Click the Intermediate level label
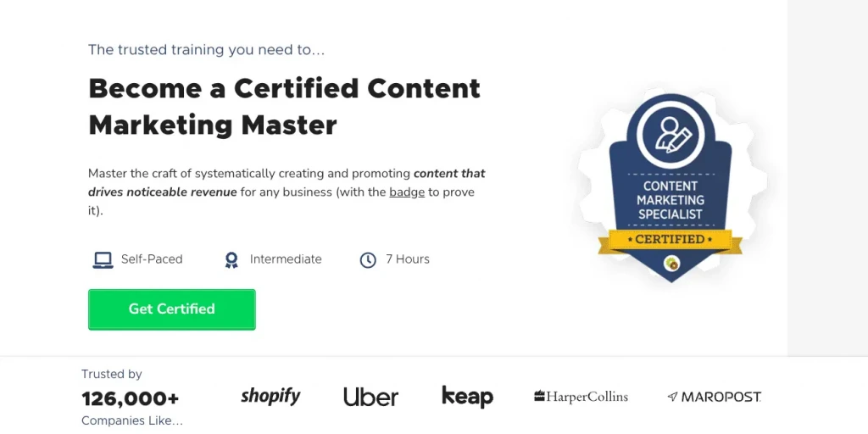The width and height of the screenshot is (868, 434). (286, 259)
